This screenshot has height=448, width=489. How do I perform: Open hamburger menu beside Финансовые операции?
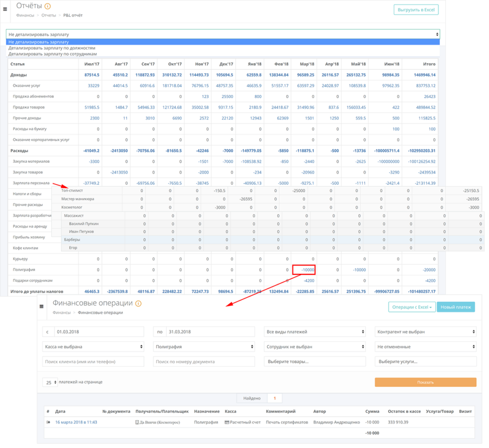coord(42,306)
